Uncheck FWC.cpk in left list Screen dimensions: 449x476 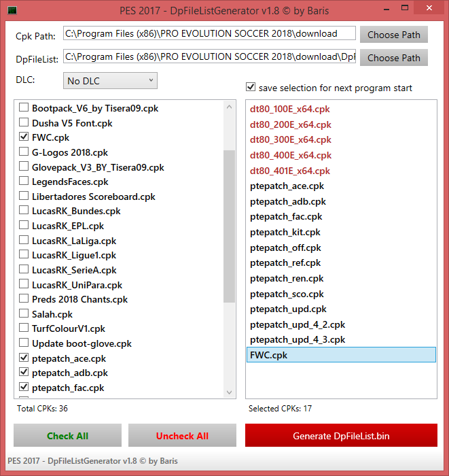coord(24,137)
